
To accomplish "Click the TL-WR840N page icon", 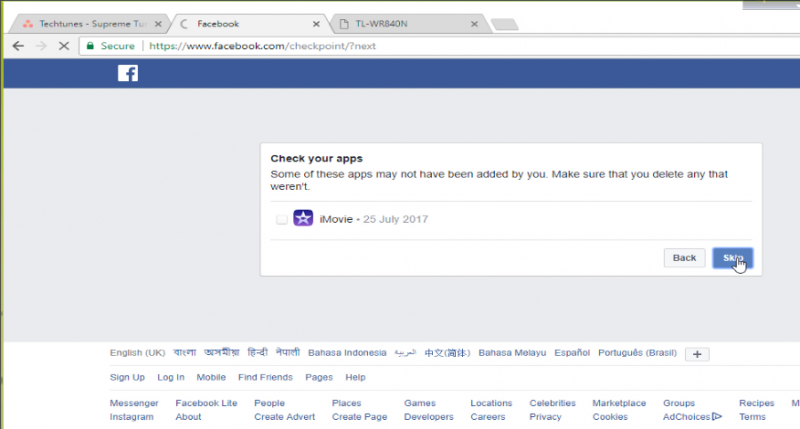I will (x=344, y=24).
